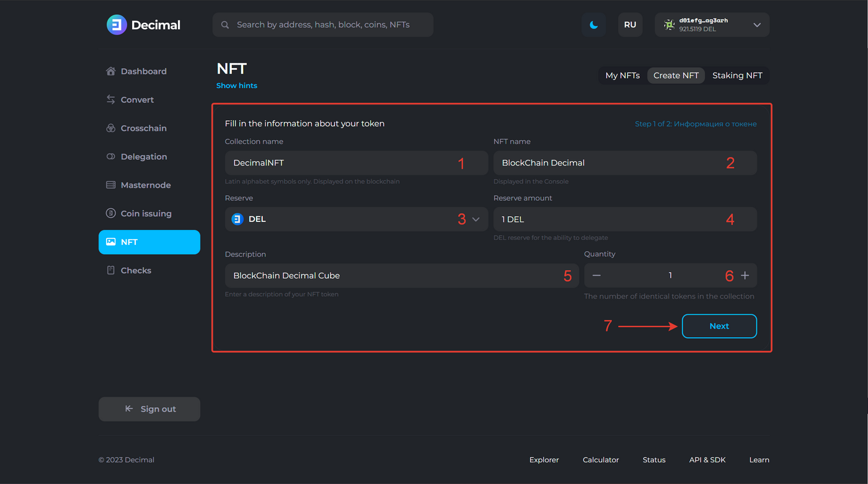This screenshot has height=484, width=868.
Task: Open the API & SDK footer link
Action: click(x=707, y=460)
